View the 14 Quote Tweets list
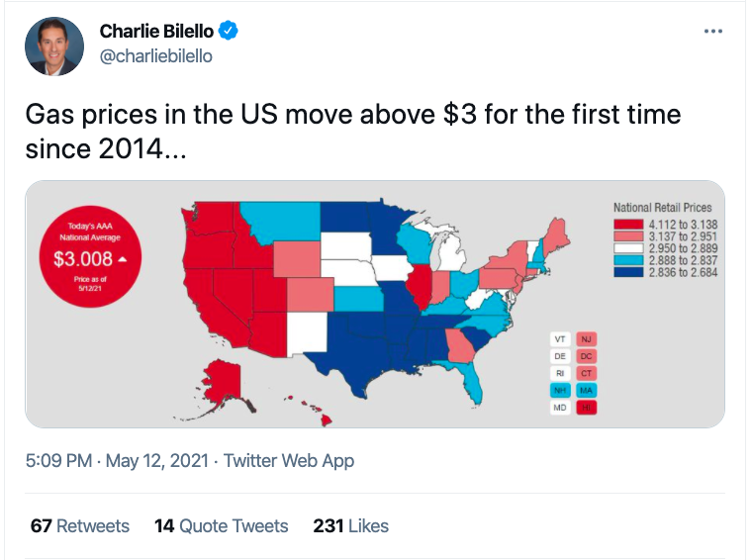This screenshot has width=752, height=560. point(221,525)
